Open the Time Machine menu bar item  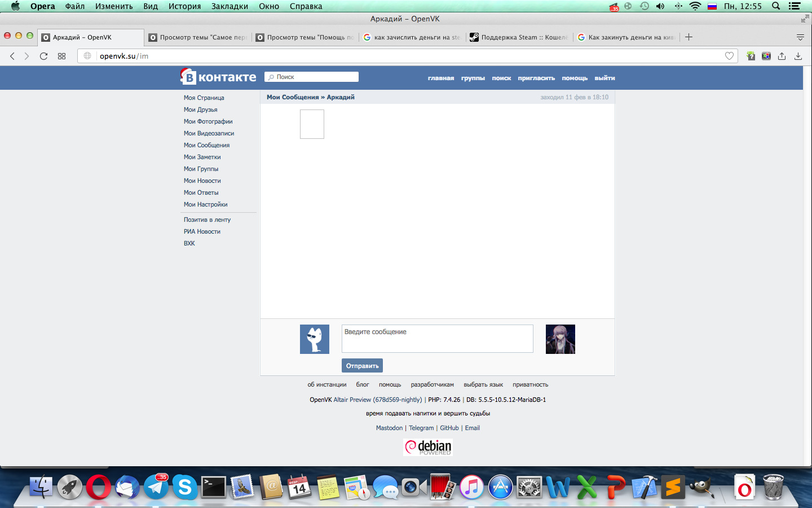[x=645, y=6]
